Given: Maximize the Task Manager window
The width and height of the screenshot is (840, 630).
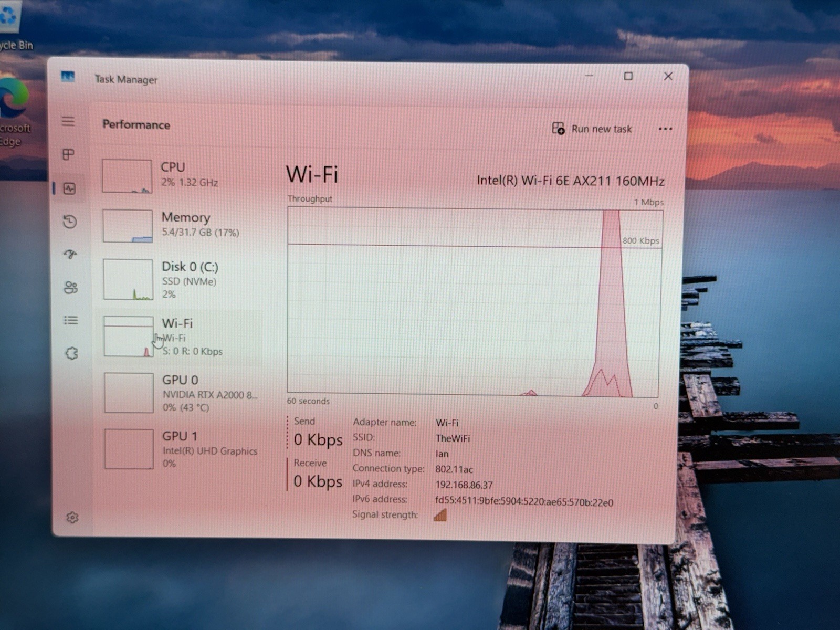Looking at the screenshot, I should tap(628, 76).
